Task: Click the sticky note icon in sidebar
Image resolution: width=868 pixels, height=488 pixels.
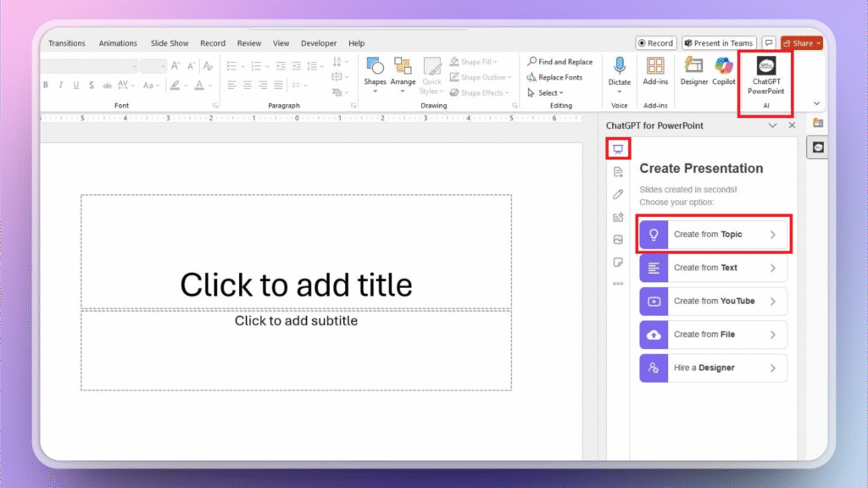Action: coord(618,263)
